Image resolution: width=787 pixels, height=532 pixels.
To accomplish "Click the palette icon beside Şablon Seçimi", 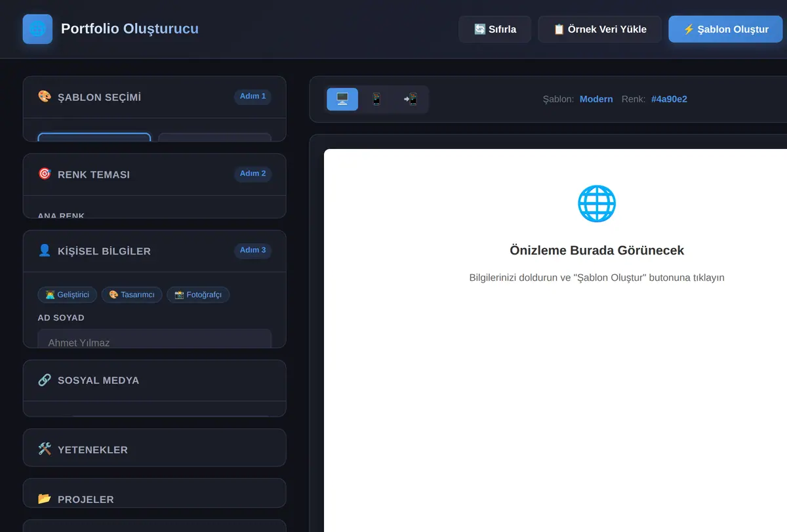I will click(45, 96).
